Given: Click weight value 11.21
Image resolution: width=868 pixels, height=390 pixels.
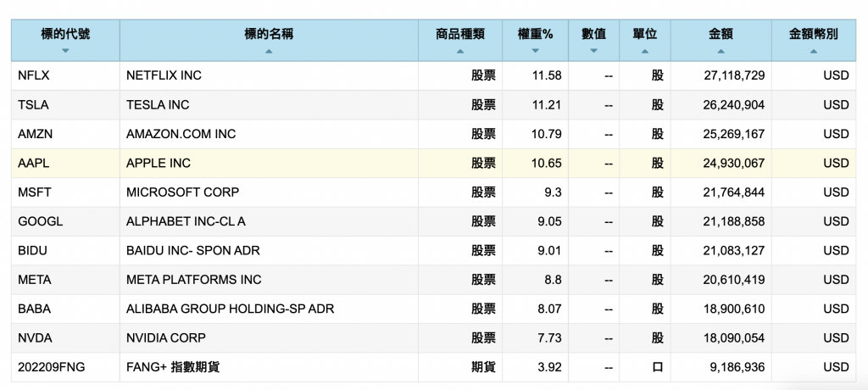Looking at the screenshot, I should coord(547,104).
